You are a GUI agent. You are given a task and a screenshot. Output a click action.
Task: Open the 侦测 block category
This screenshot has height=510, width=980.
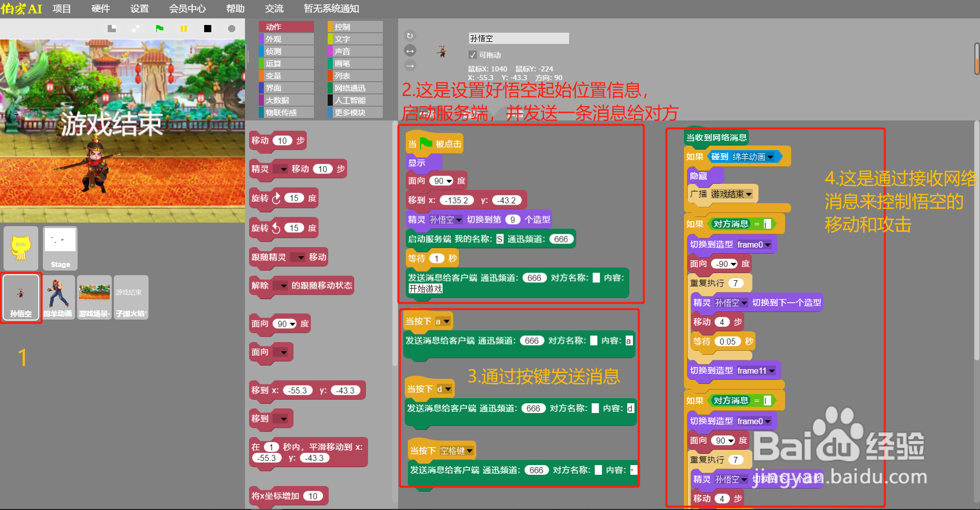tap(286, 51)
